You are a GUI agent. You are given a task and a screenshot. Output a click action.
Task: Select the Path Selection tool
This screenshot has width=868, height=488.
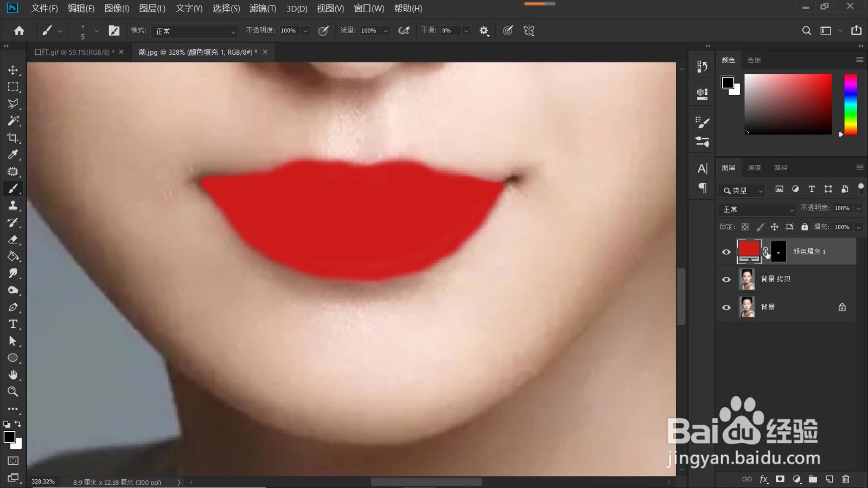click(x=13, y=341)
